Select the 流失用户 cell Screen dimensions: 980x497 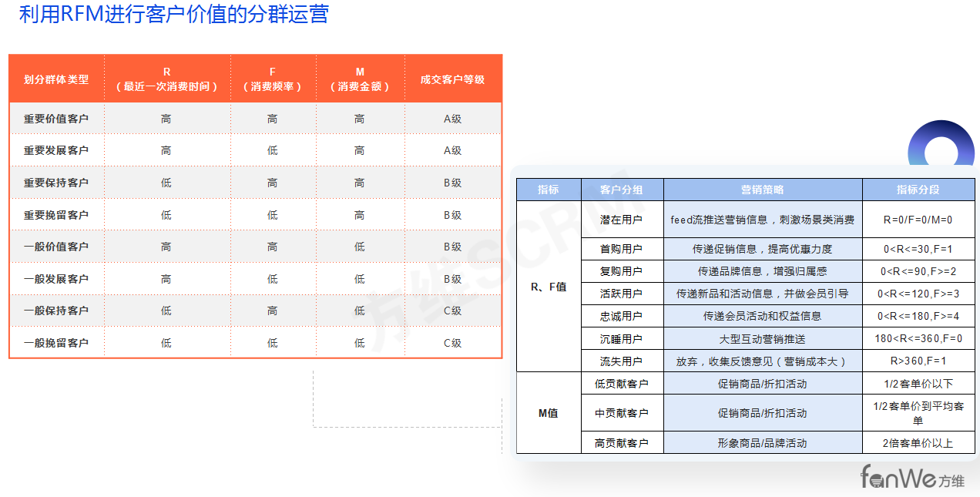point(622,361)
